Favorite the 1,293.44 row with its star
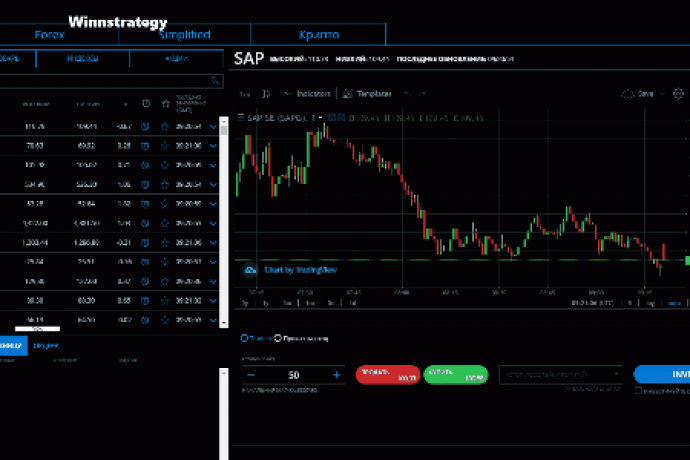The height and width of the screenshot is (460, 690). pyautogui.click(x=165, y=243)
